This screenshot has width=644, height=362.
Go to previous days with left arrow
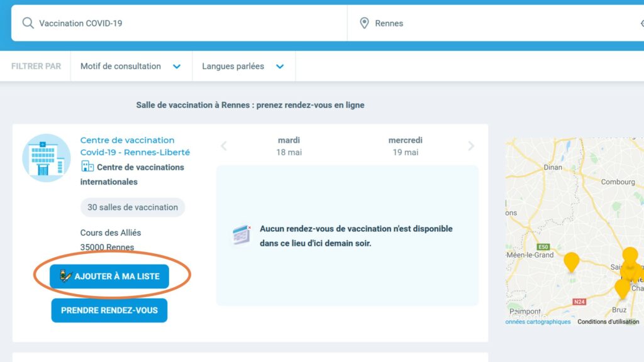224,146
